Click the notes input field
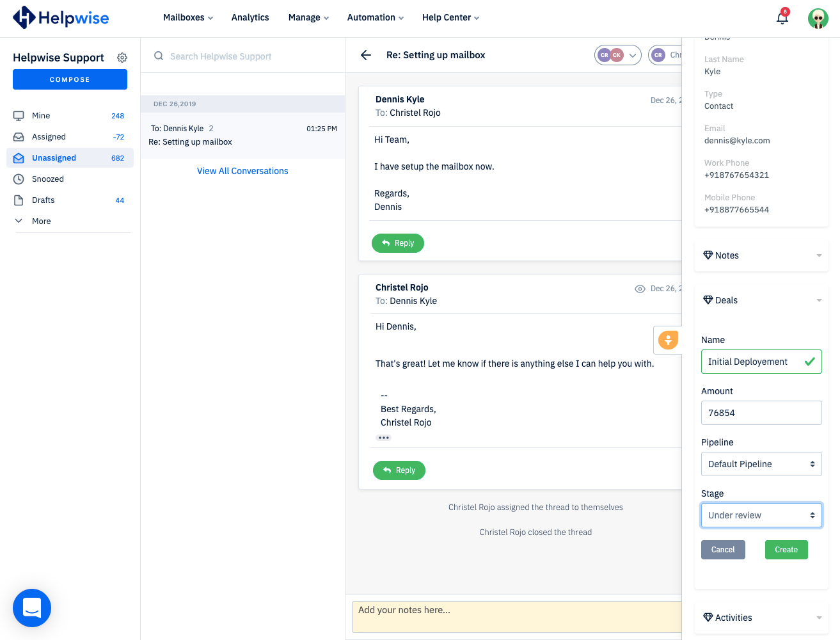 pos(517,616)
